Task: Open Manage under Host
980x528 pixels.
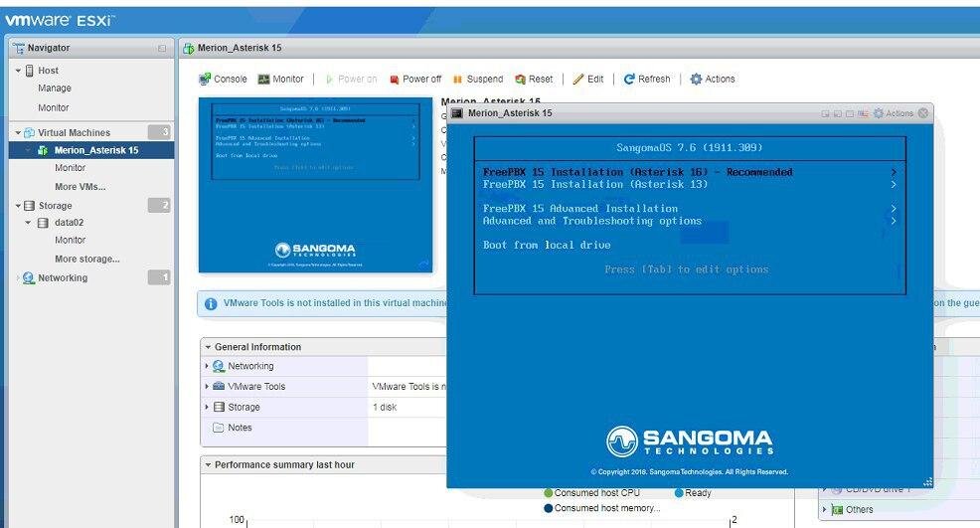Action: coord(55,88)
